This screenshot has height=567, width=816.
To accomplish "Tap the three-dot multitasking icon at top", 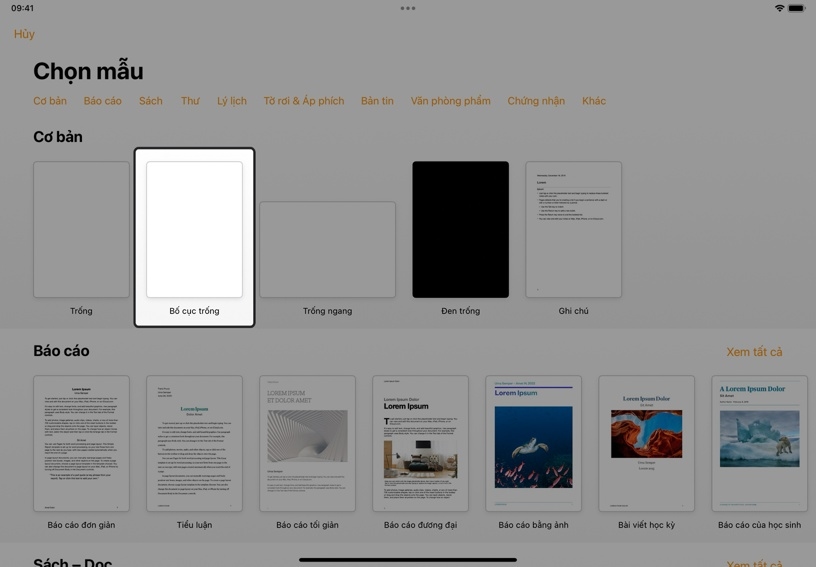I will point(408,8).
